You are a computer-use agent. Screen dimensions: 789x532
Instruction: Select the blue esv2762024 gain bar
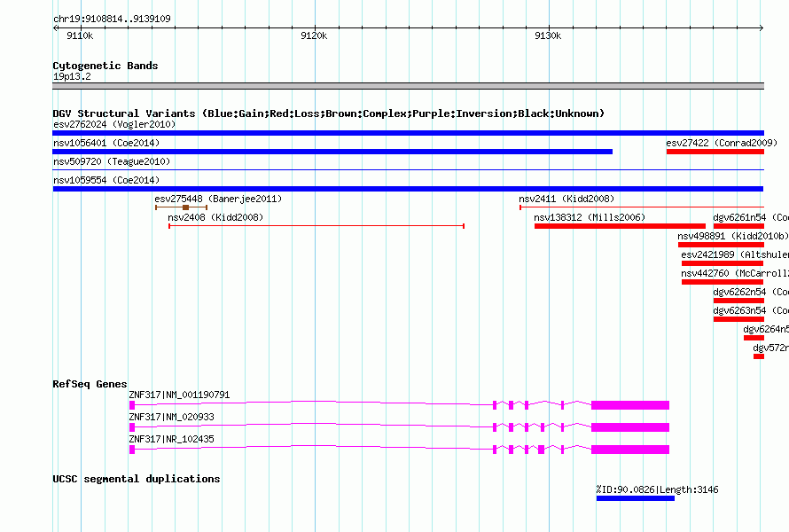click(x=408, y=133)
